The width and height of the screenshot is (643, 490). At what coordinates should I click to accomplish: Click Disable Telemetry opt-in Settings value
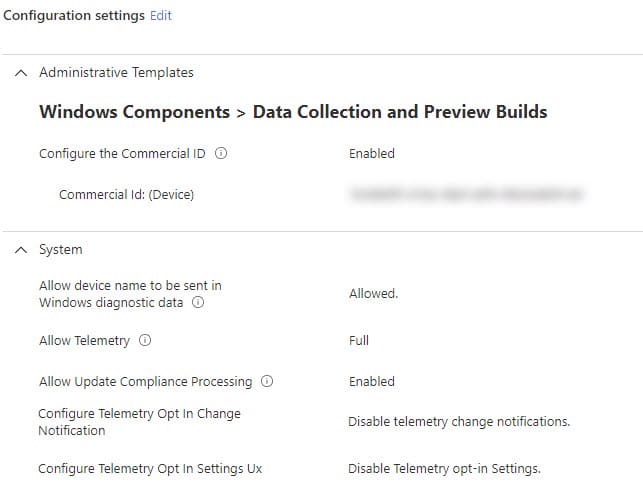point(445,468)
